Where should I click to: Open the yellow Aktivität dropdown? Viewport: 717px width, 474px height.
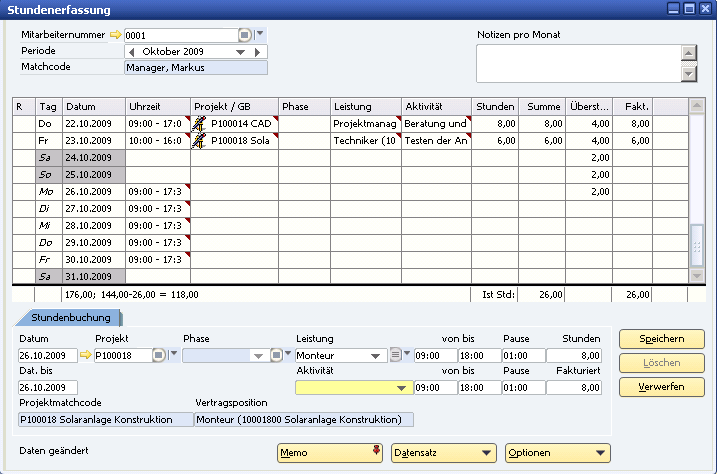(402, 387)
